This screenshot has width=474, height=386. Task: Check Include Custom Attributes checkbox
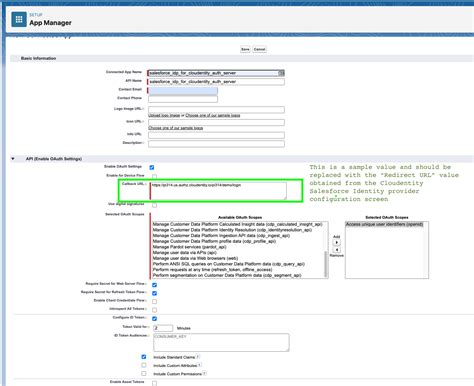pos(144,365)
